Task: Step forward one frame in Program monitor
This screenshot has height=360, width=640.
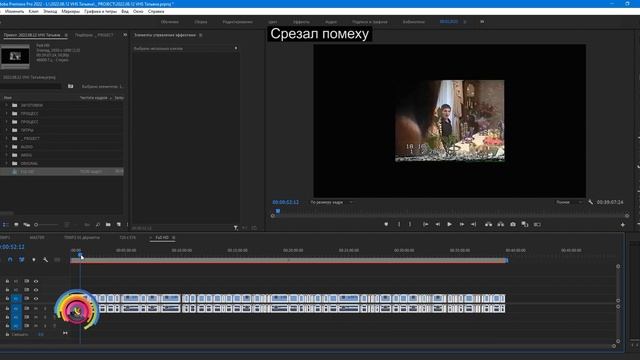Action: 462,224
